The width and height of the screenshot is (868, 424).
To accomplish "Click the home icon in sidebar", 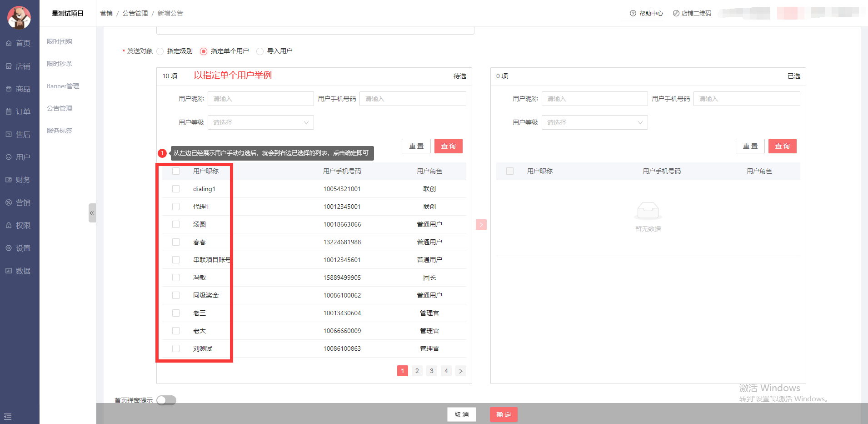I will 9,43.
